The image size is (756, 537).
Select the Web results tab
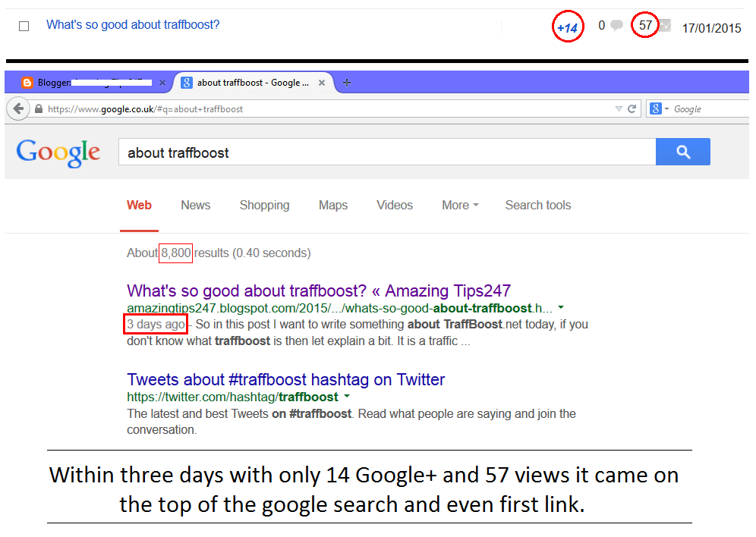pos(140,206)
